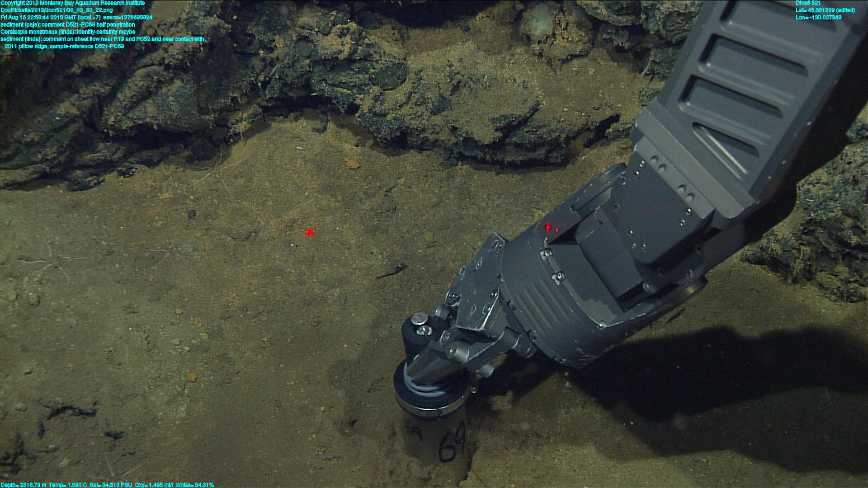Click the Ceratiaspis monstrosus annotation line

point(68,32)
